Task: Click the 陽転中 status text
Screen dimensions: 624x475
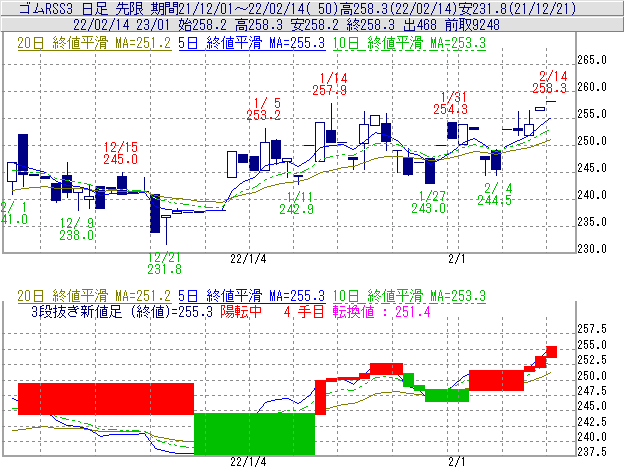Action: (241, 311)
